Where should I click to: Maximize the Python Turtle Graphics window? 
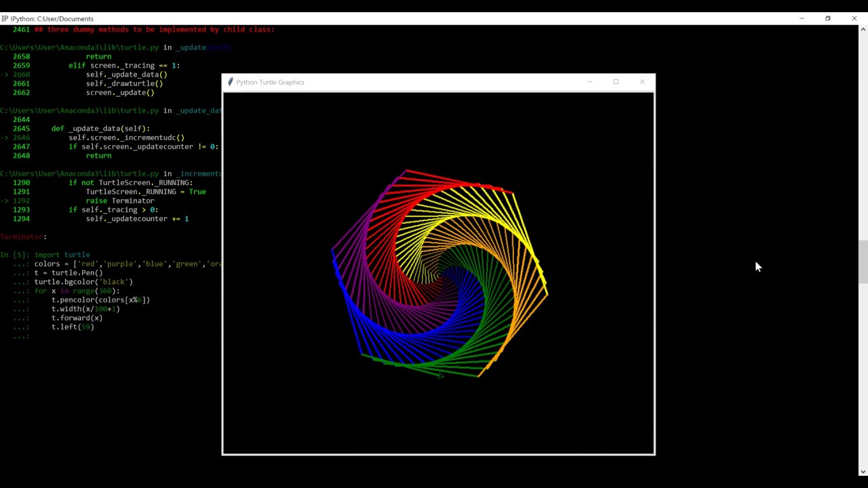coord(616,82)
